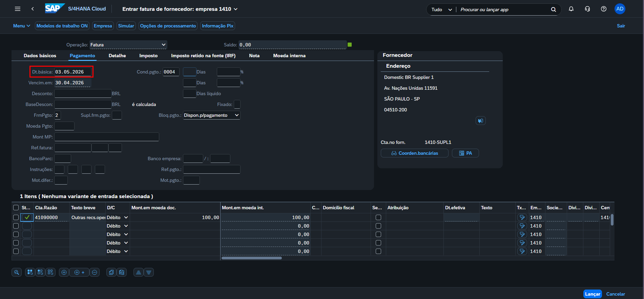Click the item detail magnifier icon

(x=17, y=272)
